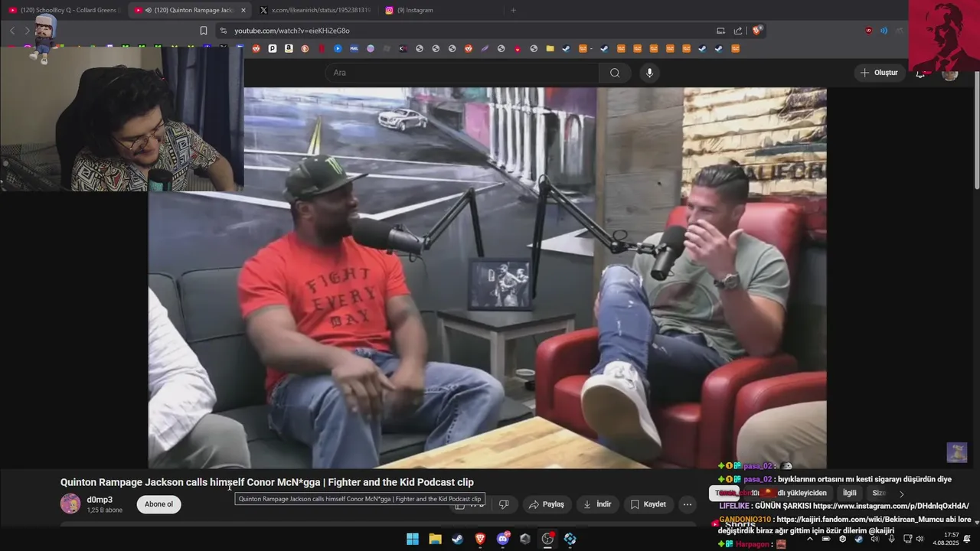Open site info icon beside the URL
The height and width of the screenshot is (551, 980).
tap(223, 31)
